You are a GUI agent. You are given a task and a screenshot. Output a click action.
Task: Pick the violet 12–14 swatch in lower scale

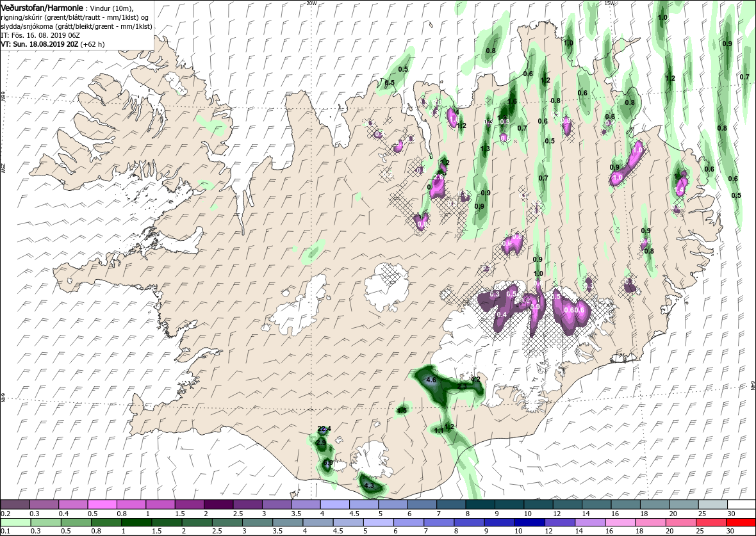coord(559,523)
